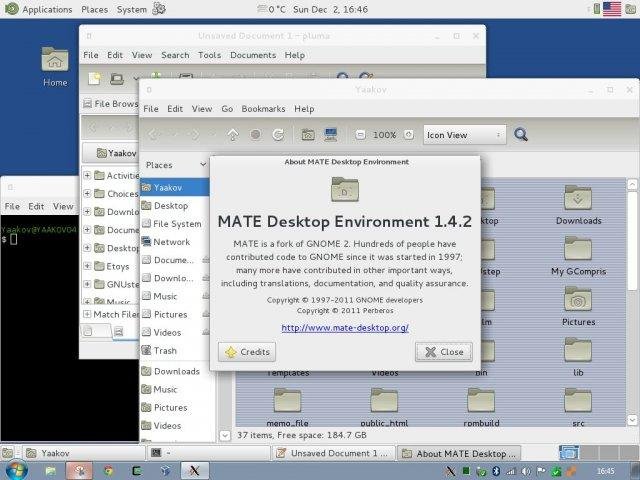
Task: Open Tools menu in pluma
Action: [x=209, y=55]
